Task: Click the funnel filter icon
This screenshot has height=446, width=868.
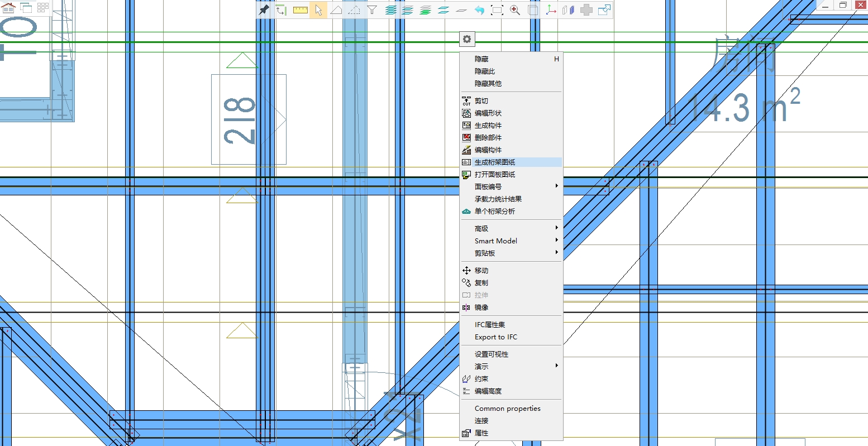Action: (372, 10)
